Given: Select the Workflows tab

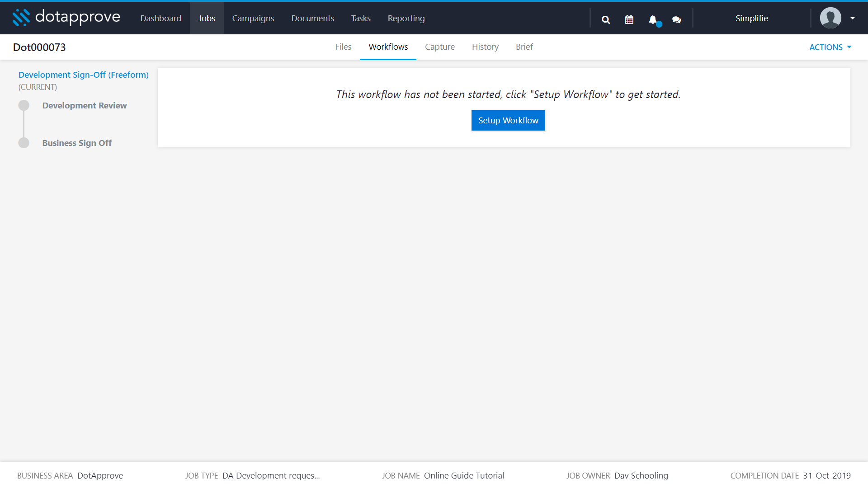Looking at the screenshot, I should pyautogui.click(x=388, y=47).
